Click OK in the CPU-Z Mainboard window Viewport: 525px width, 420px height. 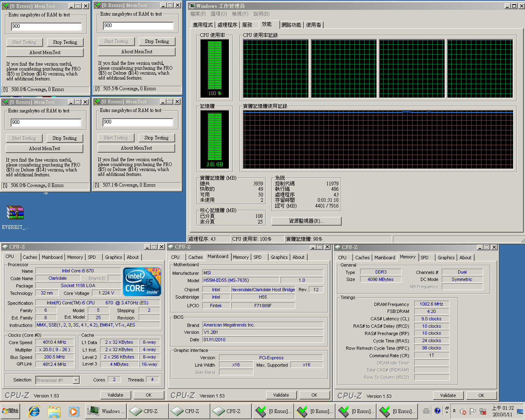[x=314, y=395]
